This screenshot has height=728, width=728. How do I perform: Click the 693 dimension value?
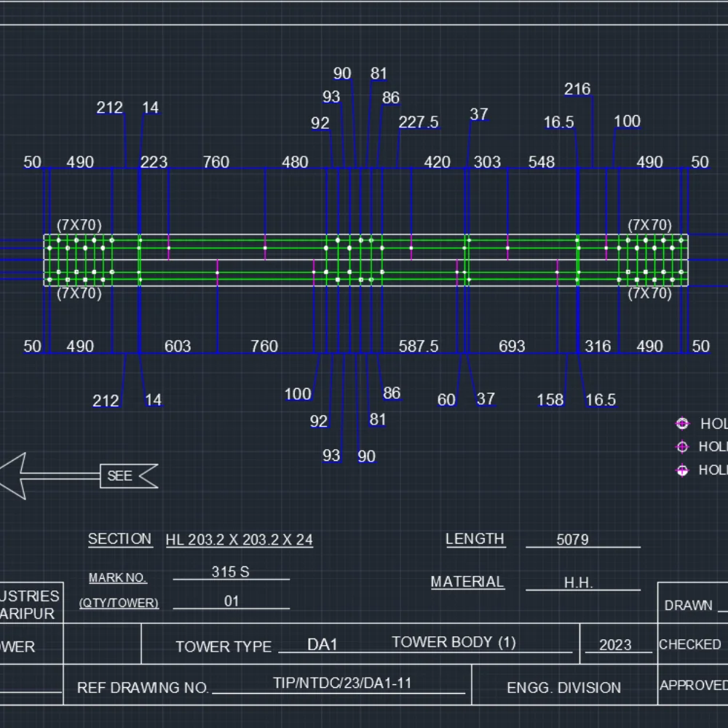(x=512, y=347)
